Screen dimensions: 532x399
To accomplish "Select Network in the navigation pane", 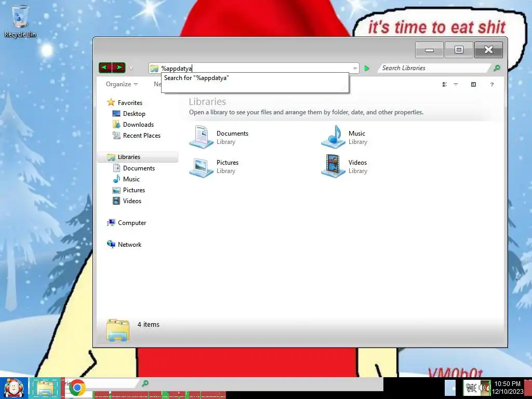I will point(129,244).
